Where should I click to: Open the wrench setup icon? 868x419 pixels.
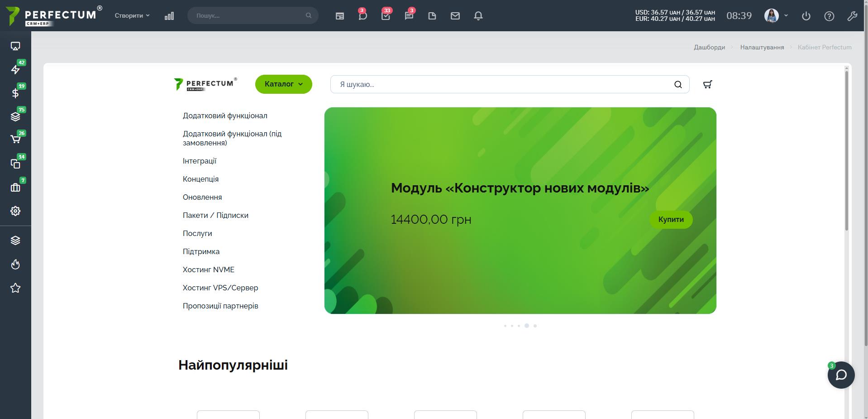coord(852,16)
